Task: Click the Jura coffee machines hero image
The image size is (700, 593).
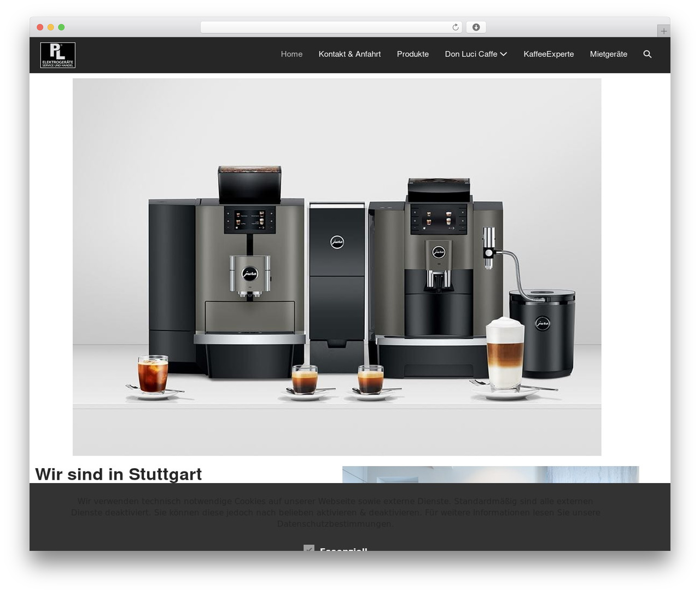Action: coord(337,267)
